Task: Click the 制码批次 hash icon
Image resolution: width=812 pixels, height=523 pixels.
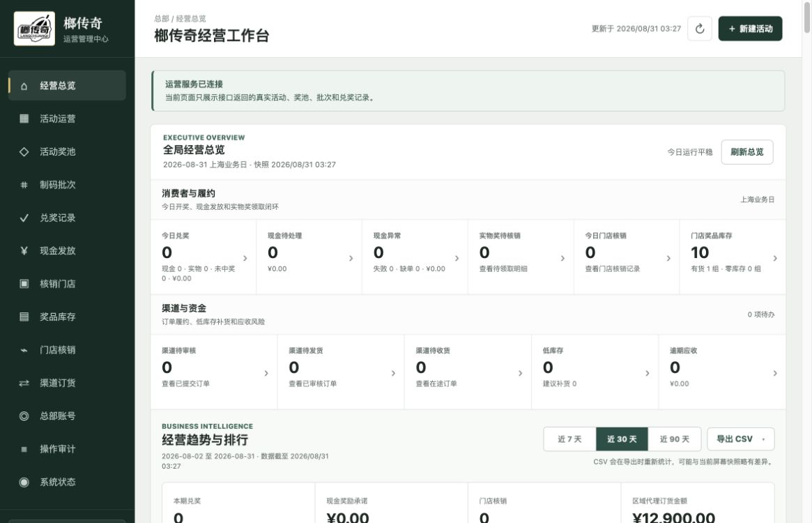Action: [24, 185]
